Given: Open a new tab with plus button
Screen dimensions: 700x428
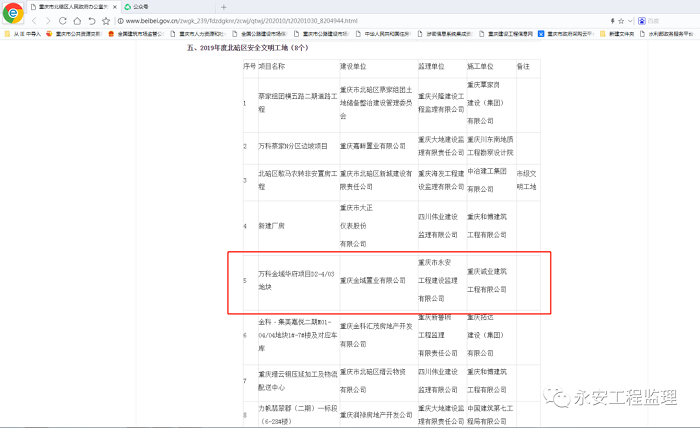Looking at the screenshot, I should [x=224, y=7].
